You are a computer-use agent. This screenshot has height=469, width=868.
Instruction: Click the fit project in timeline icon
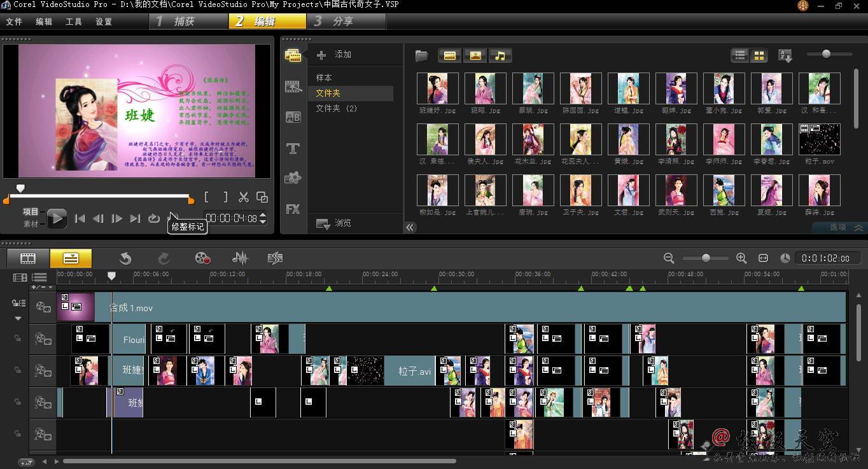pos(764,258)
